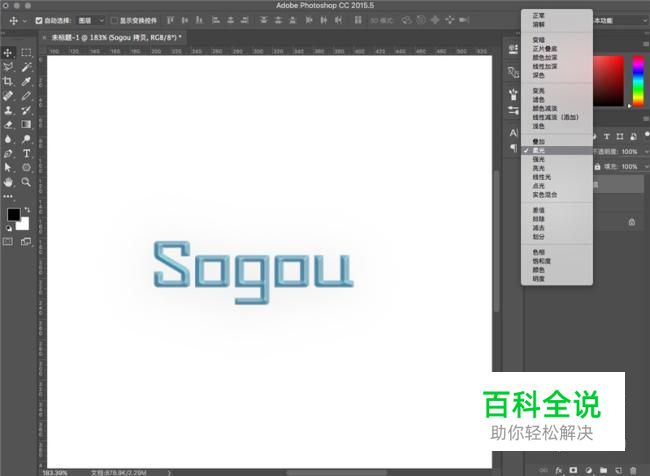Viewport: 650px width, 476px height.
Task: Select the Zoom magnifier tool
Action: [26, 182]
